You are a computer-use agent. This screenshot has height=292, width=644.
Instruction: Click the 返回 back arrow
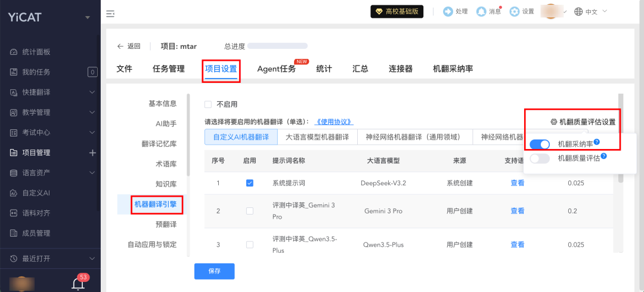[120, 46]
